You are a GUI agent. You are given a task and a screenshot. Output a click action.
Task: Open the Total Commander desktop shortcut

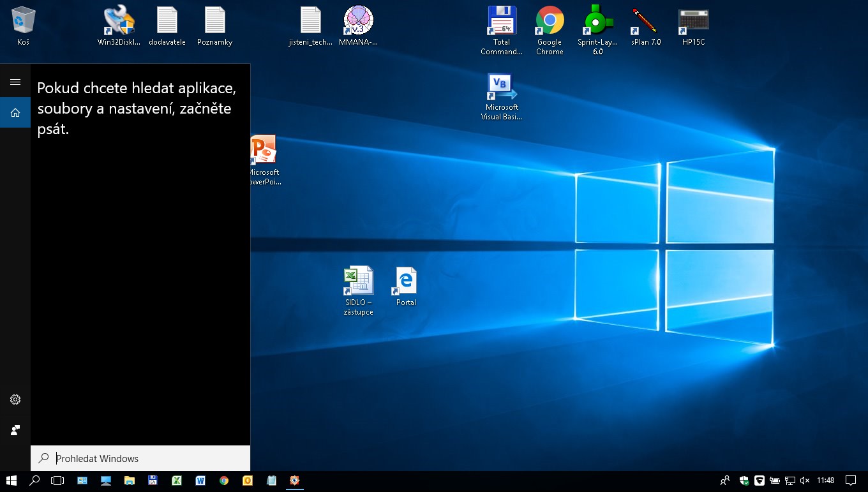[x=502, y=22]
